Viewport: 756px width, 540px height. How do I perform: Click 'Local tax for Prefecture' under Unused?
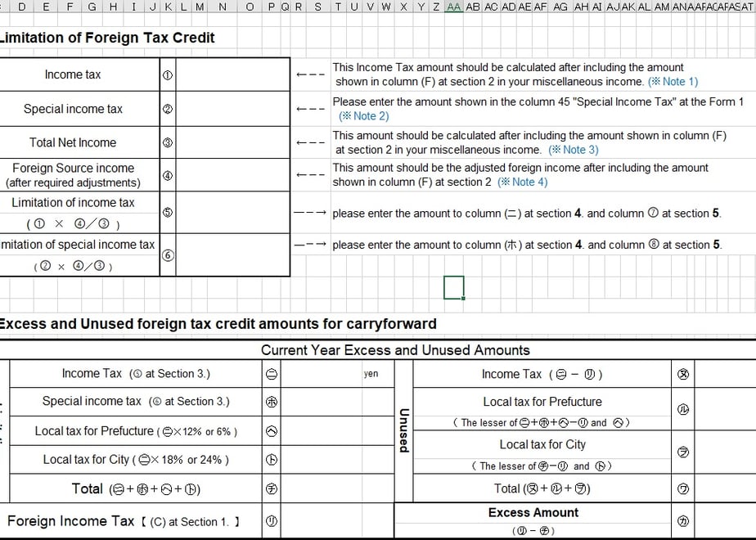(x=542, y=402)
